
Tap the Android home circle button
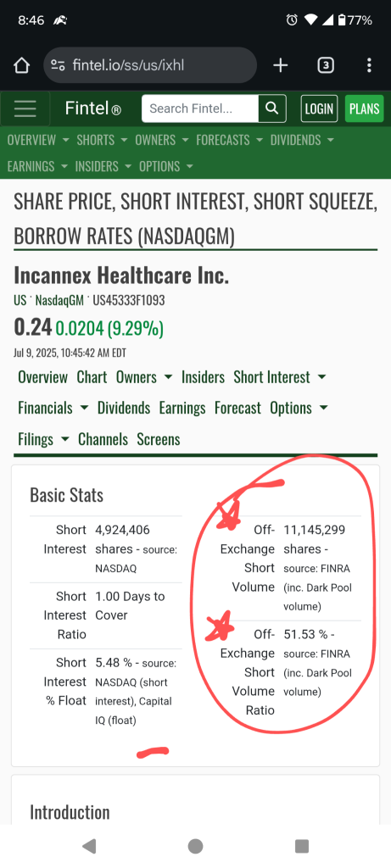[195, 846]
